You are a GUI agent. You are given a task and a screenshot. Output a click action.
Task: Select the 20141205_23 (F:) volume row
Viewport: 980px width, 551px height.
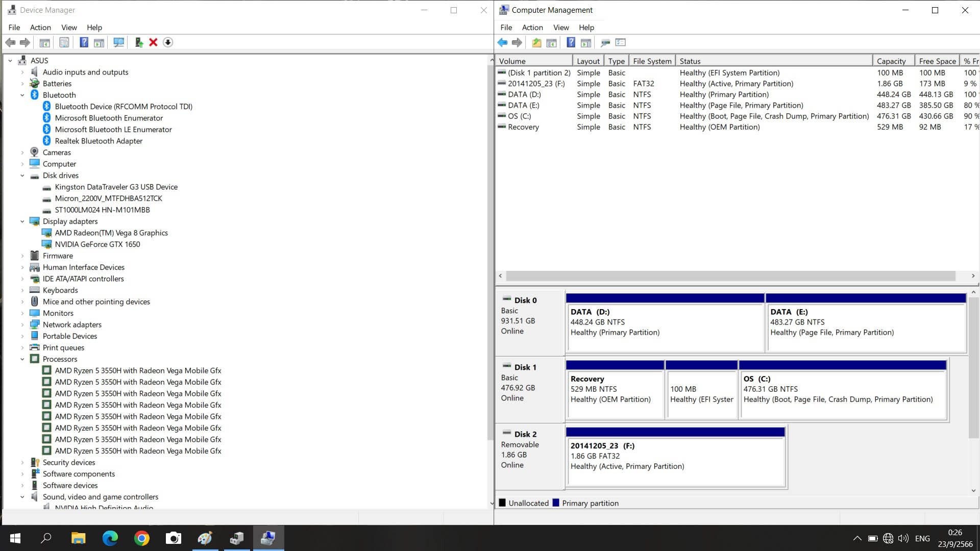(737, 84)
